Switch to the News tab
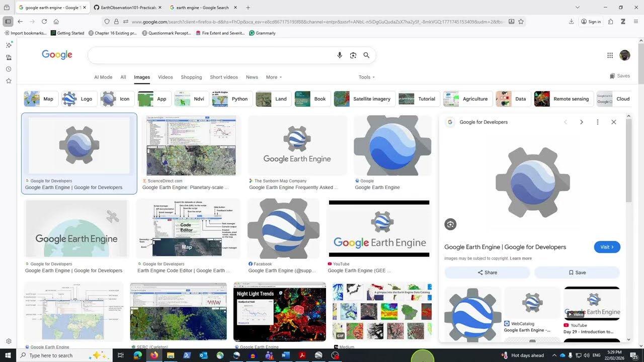The image size is (644, 362). click(x=252, y=77)
